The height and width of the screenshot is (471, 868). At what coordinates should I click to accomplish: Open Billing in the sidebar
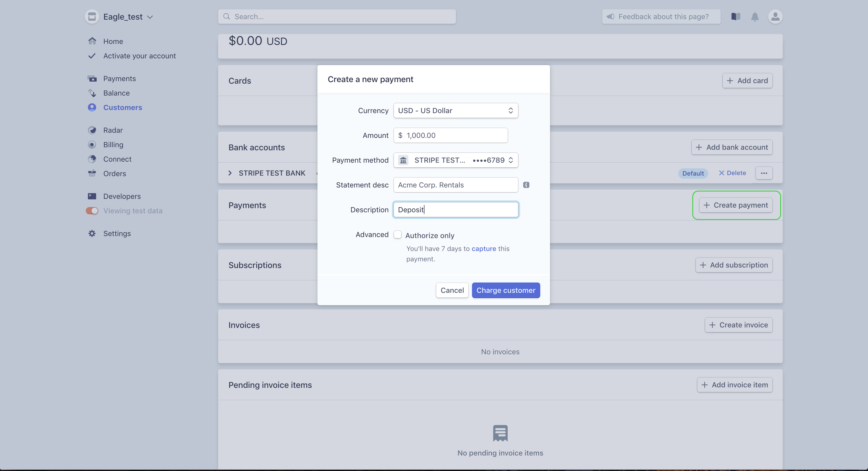pyautogui.click(x=113, y=145)
